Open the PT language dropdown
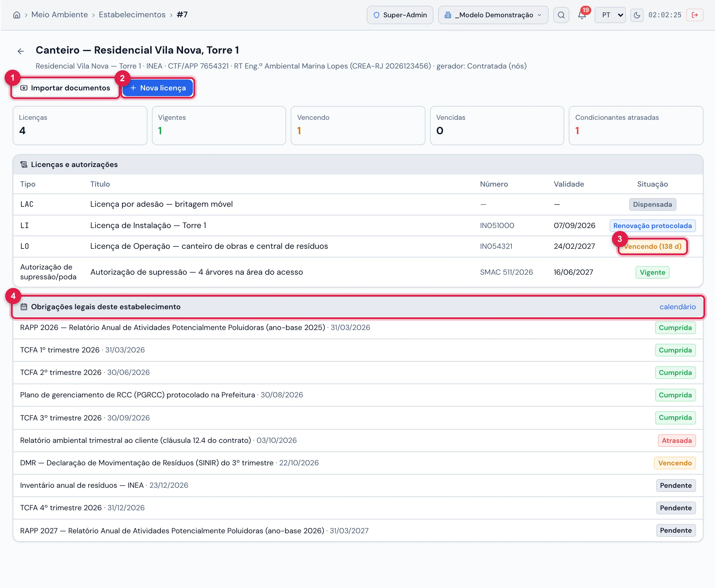The image size is (715, 588). coord(610,15)
